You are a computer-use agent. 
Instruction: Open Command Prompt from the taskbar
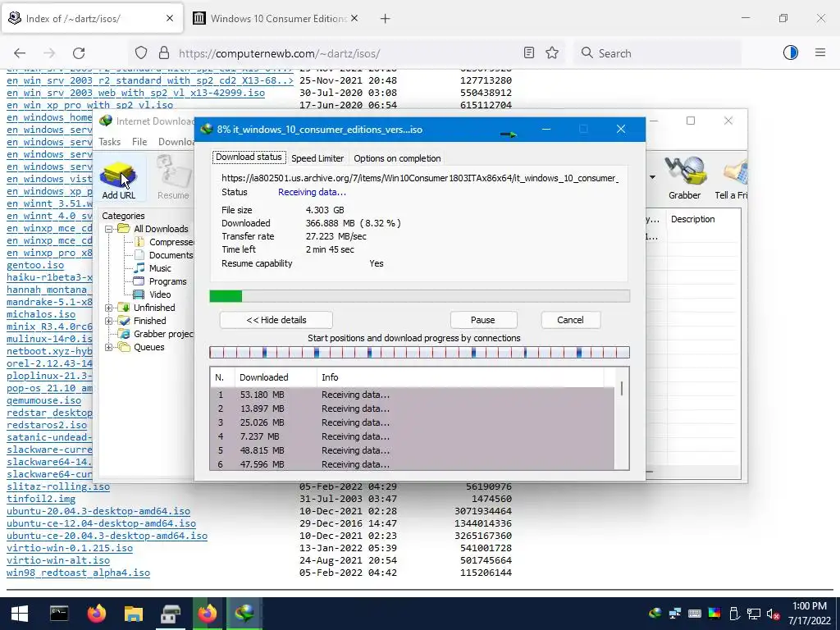[59, 614]
